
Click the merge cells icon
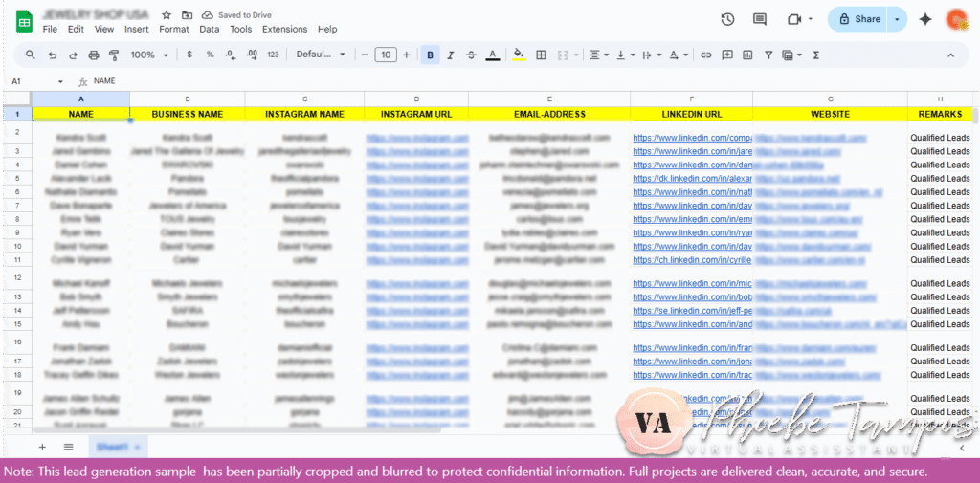(562, 55)
